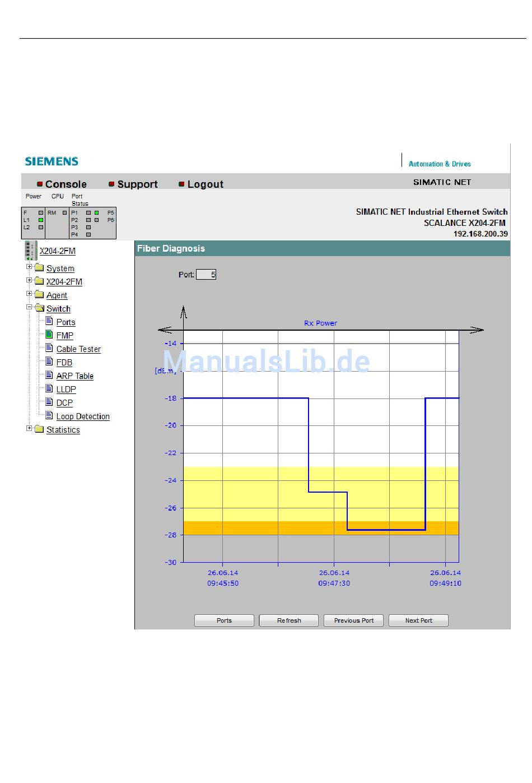
Task: Click the Statistics folder icon
Action: coord(39,429)
